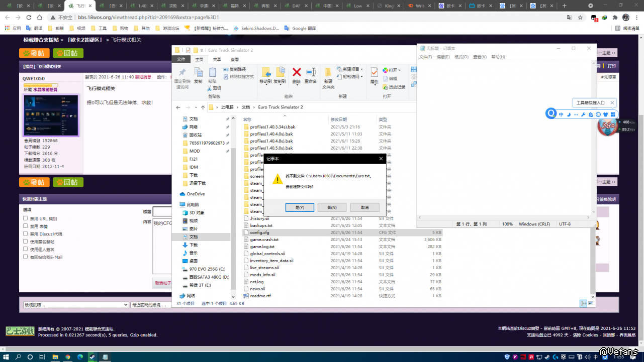Click the New Folder (新建文件夹) icon
The width and height of the screenshot is (644, 362).
pos(328,73)
